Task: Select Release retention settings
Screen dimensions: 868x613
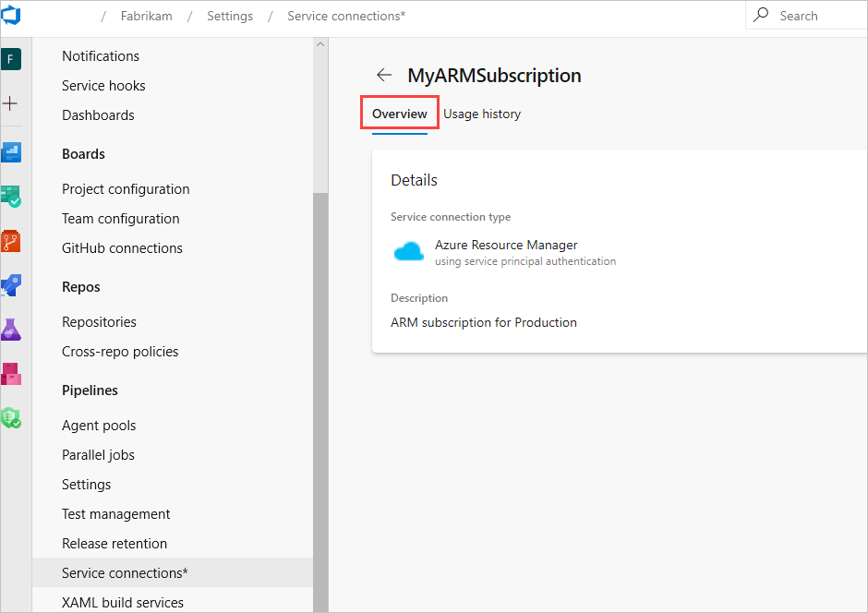Action: tap(114, 543)
